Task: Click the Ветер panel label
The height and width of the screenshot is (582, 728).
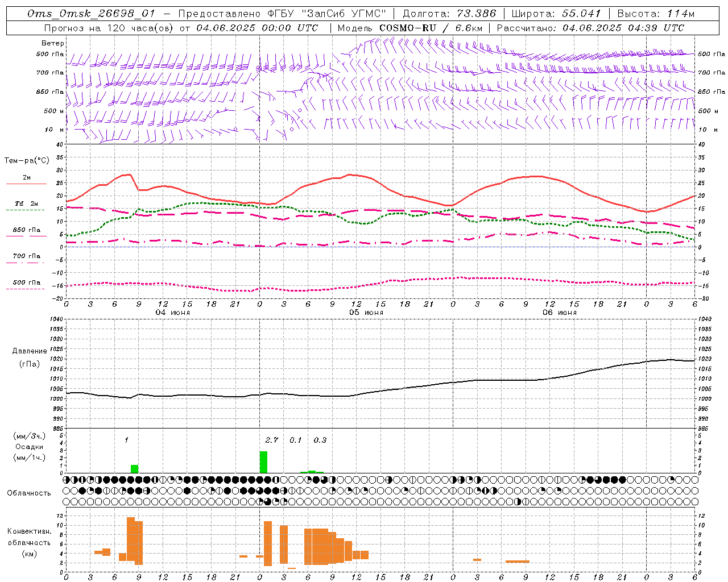Action: (x=53, y=43)
